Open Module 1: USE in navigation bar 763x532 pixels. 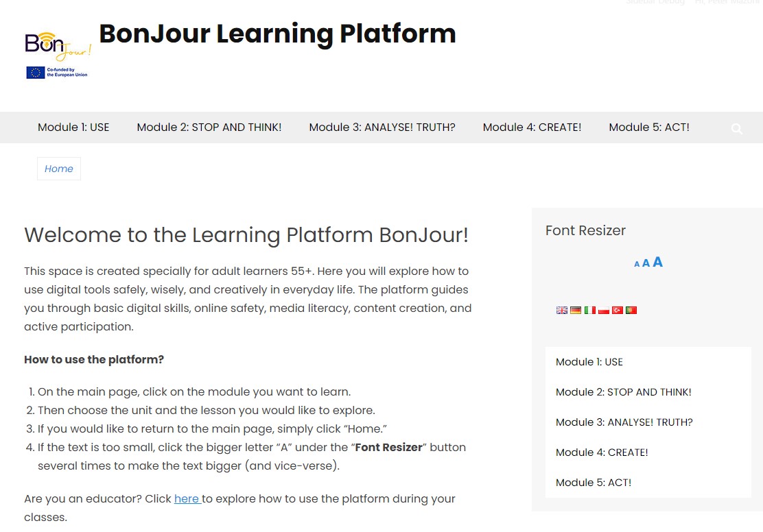[73, 128]
